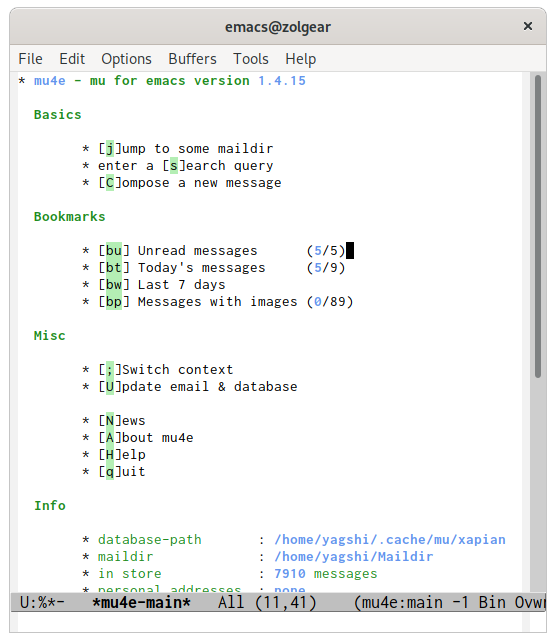Open the File menu
This screenshot has height=642, width=556.
30,59
